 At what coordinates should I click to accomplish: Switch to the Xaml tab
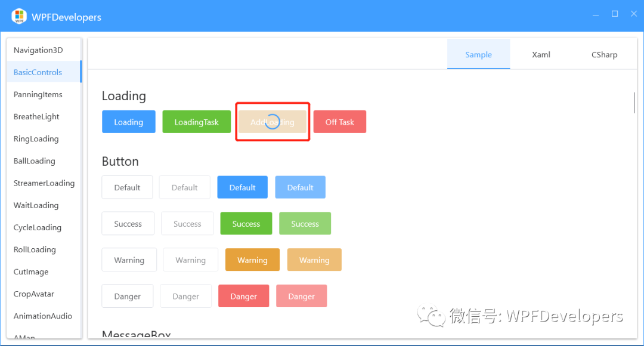[x=540, y=54]
